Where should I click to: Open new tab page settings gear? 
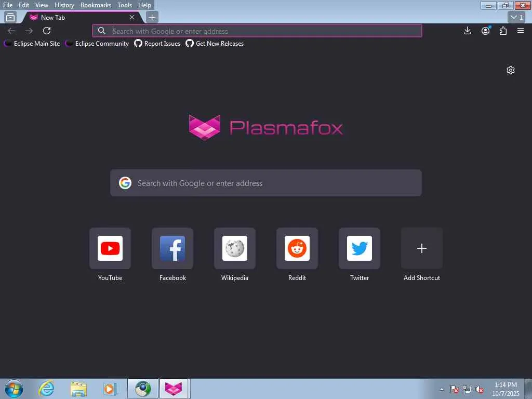(511, 70)
